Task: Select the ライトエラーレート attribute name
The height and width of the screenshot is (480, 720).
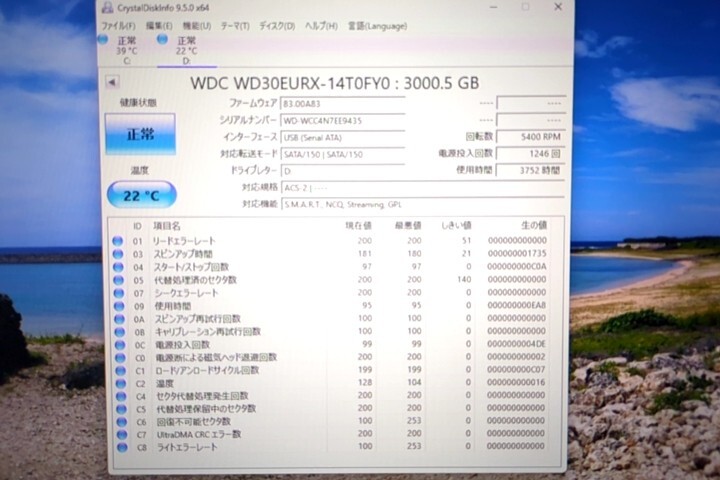Action: [x=187, y=447]
